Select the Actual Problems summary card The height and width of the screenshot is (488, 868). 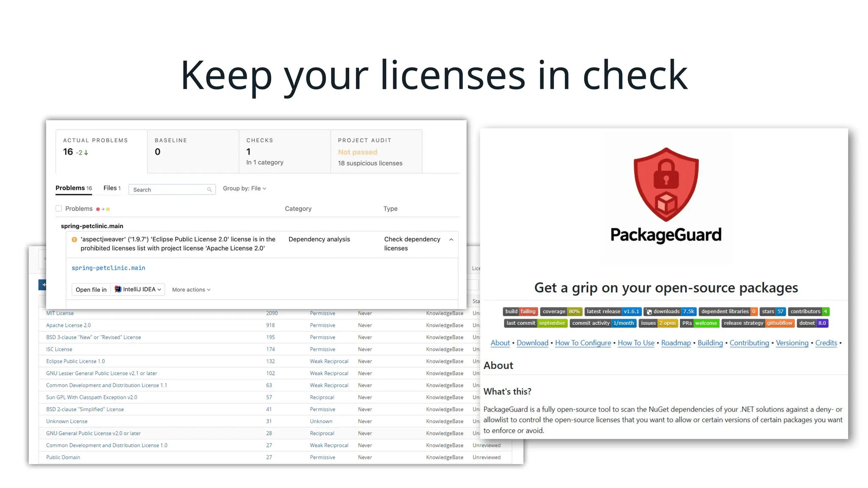pyautogui.click(x=101, y=151)
